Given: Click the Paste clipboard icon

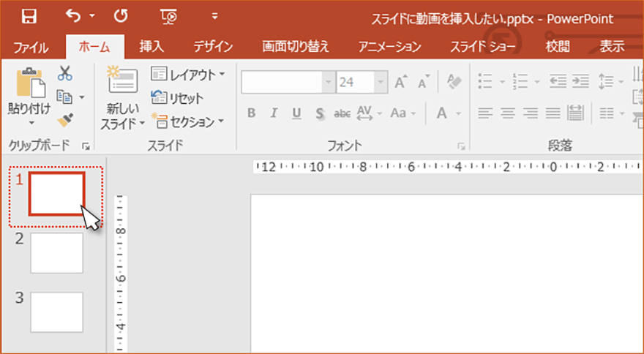Looking at the screenshot, I should tap(29, 83).
